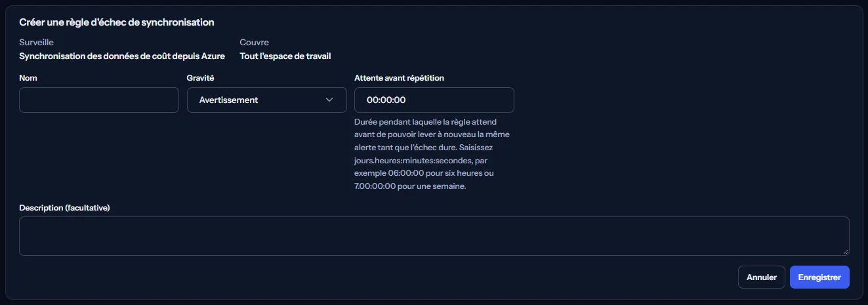This screenshot has width=868, height=305.
Task: Click the Surveille caption
Action: [36, 42]
